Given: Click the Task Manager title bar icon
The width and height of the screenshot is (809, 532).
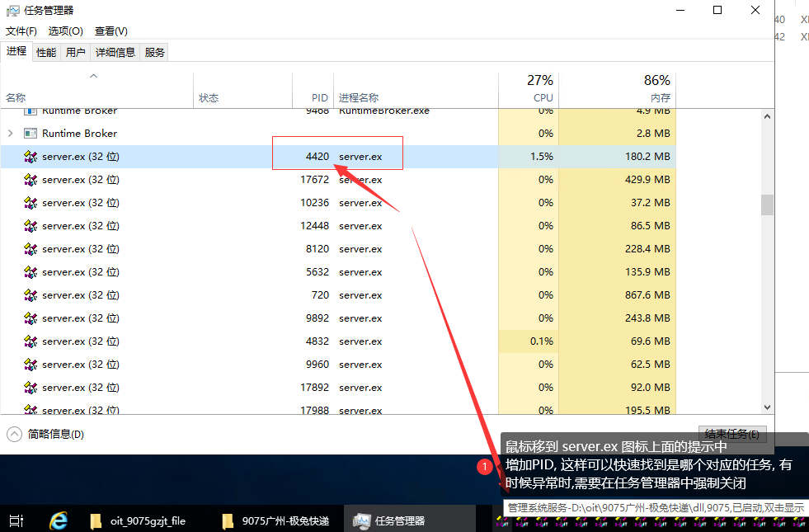Looking at the screenshot, I should coord(13,11).
